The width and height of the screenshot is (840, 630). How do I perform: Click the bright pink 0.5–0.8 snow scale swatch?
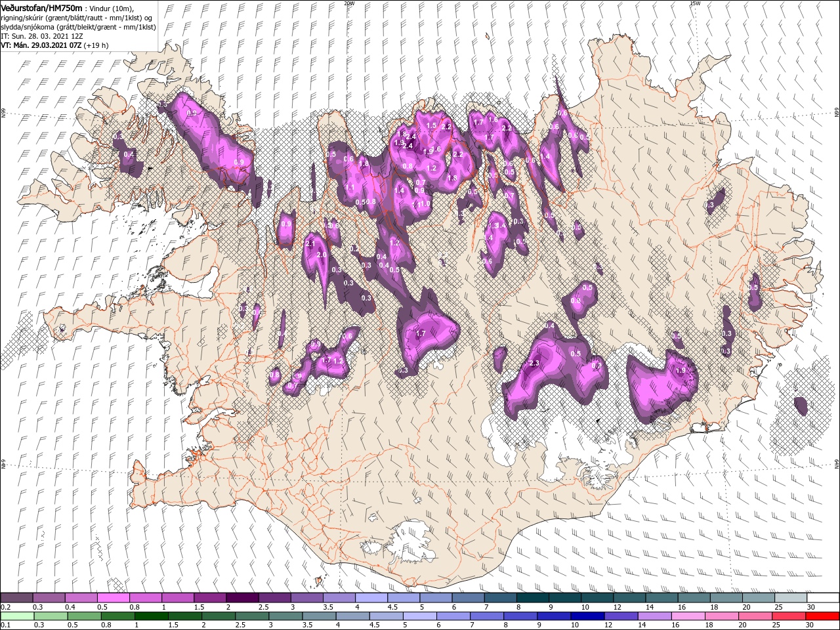(x=113, y=598)
